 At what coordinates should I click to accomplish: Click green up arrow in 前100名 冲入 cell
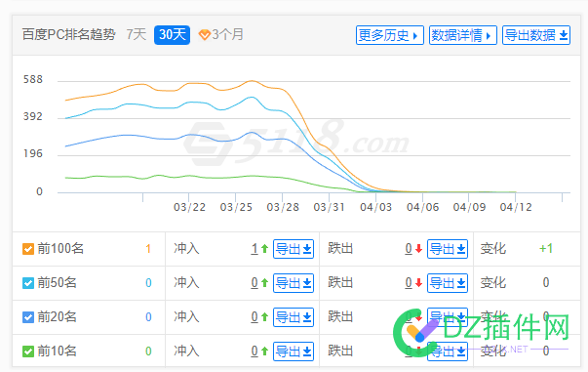[265, 249]
